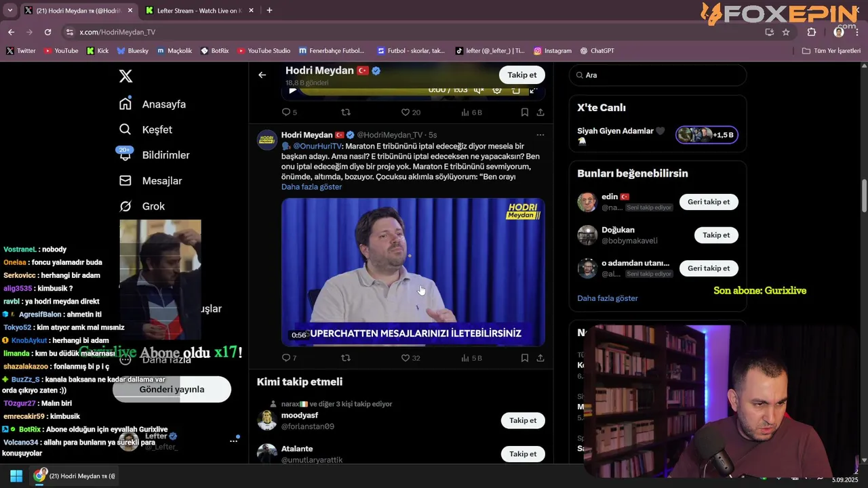
Task: Close the Hodri Meydan tab
Action: tap(130, 10)
